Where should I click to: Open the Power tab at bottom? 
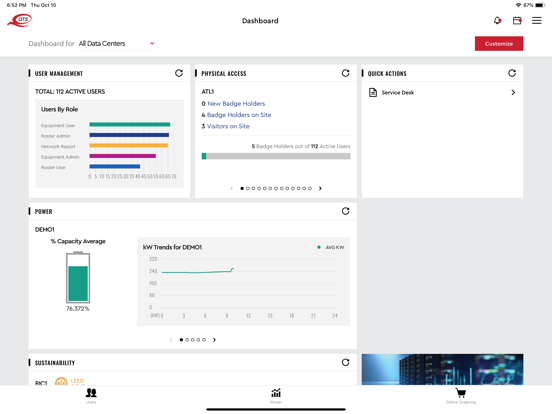(276, 396)
